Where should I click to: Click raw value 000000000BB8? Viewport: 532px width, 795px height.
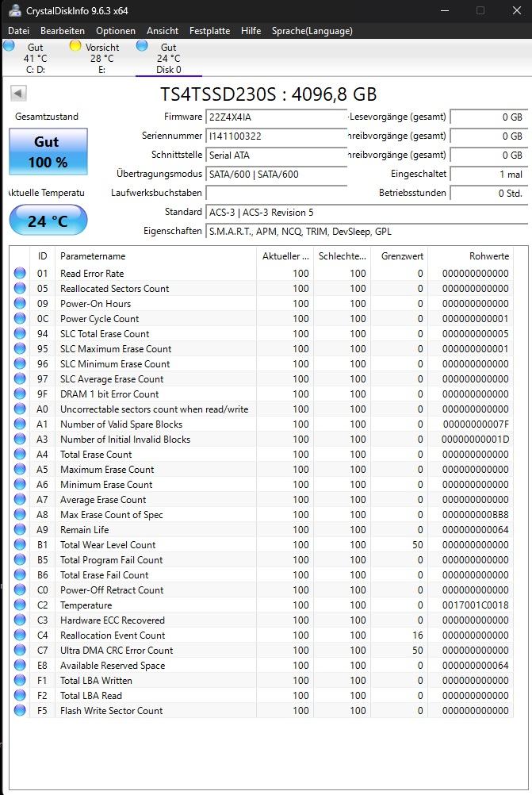click(x=475, y=515)
